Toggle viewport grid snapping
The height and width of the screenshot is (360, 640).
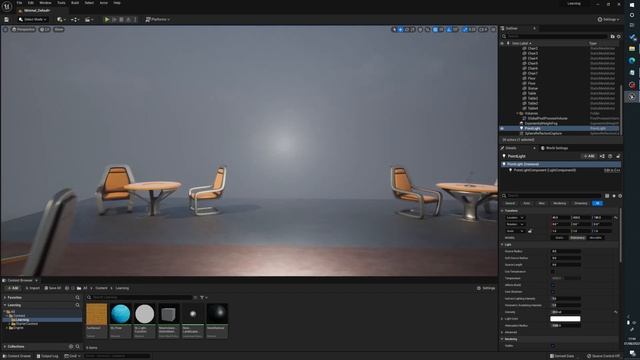436,29
